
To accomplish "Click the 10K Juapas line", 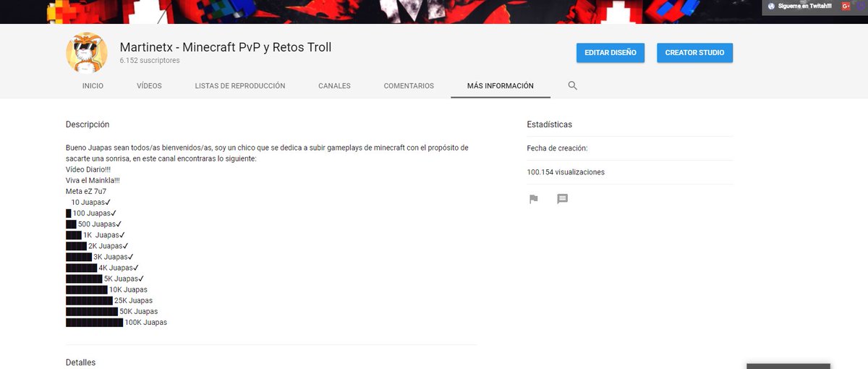I will point(107,289).
